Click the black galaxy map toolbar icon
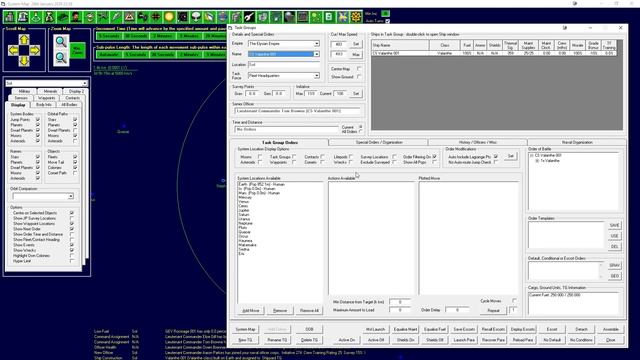 click(x=182, y=17)
